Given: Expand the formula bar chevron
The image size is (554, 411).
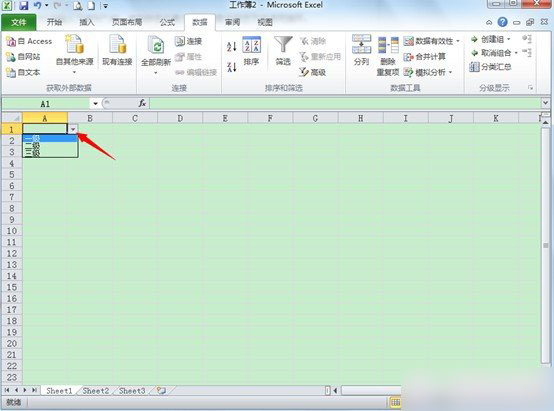Looking at the screenshot, I should coord(545,103).
